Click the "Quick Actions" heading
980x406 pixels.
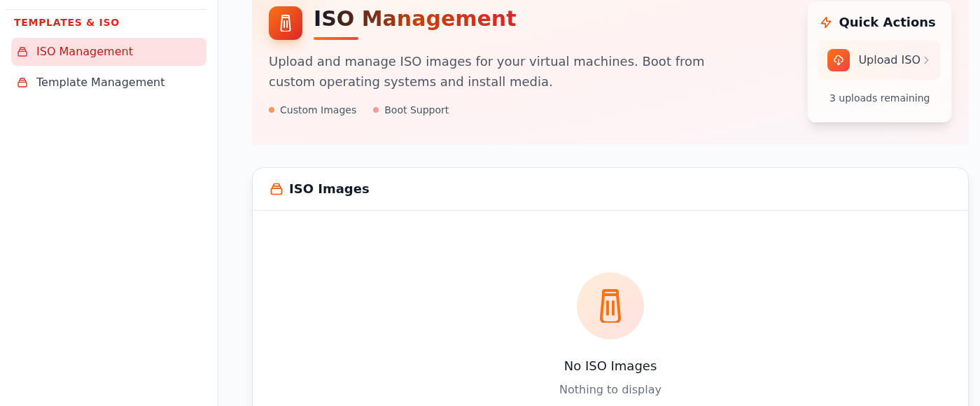point(887,22)
